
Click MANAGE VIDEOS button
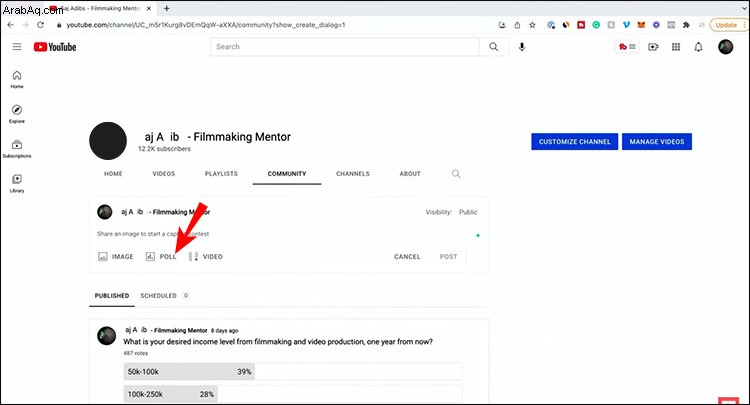657,142
